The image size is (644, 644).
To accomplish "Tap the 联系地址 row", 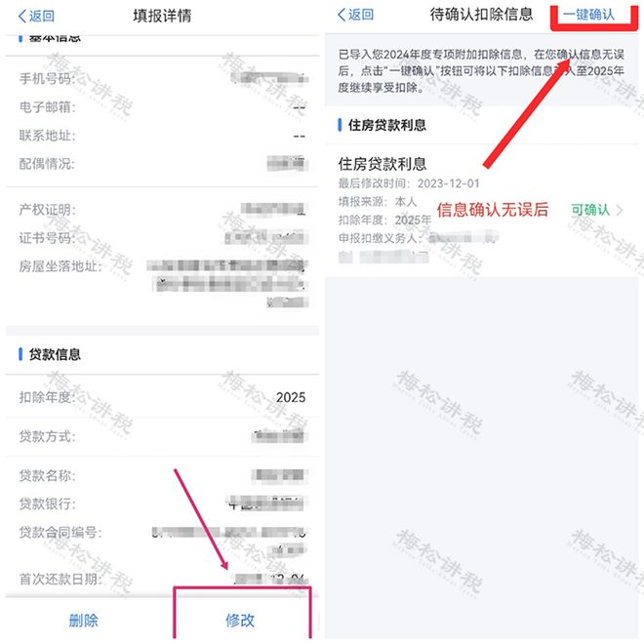I will click(x=162, y=135).
